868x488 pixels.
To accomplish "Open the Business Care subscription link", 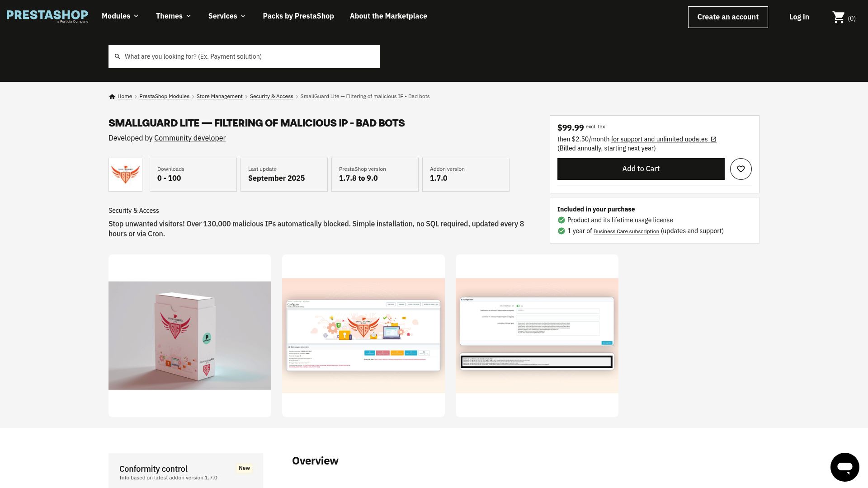I will tap(626, 231).
